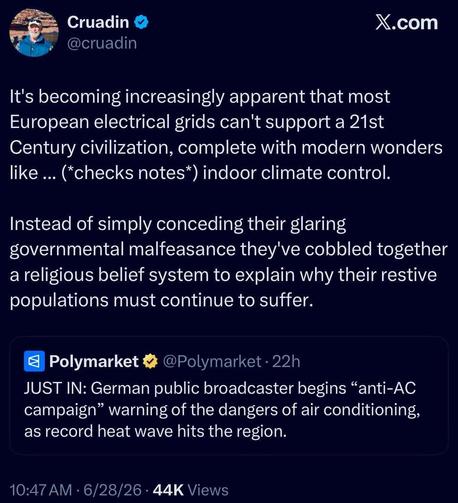This screenshot has width=458, height=503.
Task: Click Cruadin's blue verified checkmark badge
Action: pos(141,22)
